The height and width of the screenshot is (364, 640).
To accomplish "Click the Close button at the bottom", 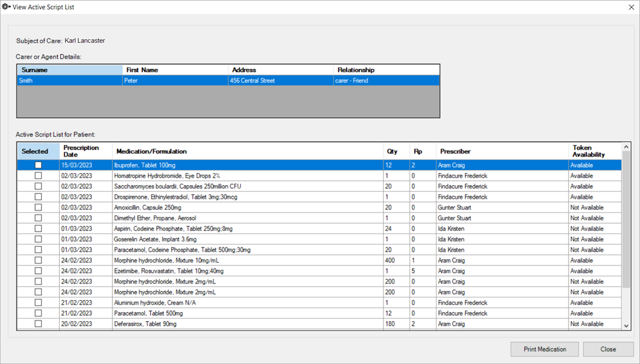I will point(608,349).
